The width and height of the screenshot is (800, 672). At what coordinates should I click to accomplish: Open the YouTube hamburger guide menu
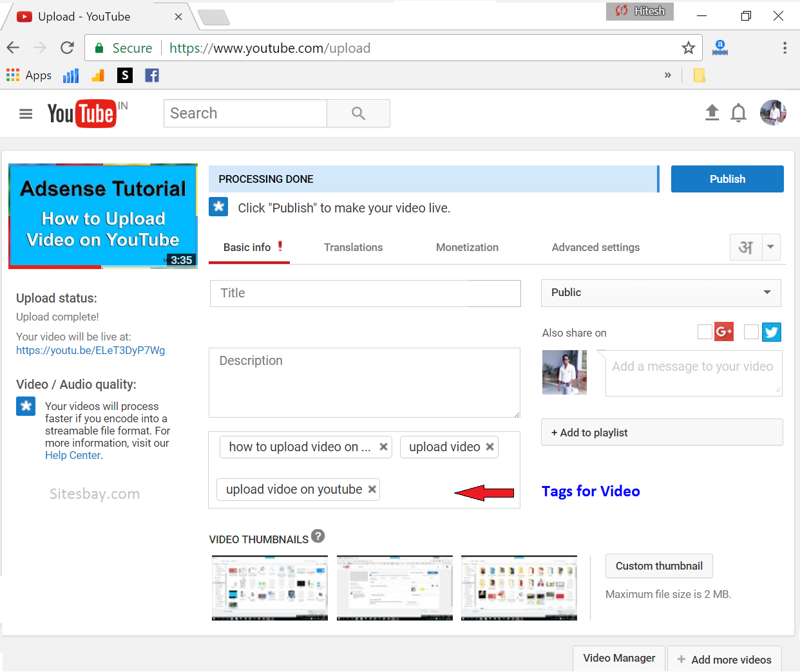coord(26,114)
